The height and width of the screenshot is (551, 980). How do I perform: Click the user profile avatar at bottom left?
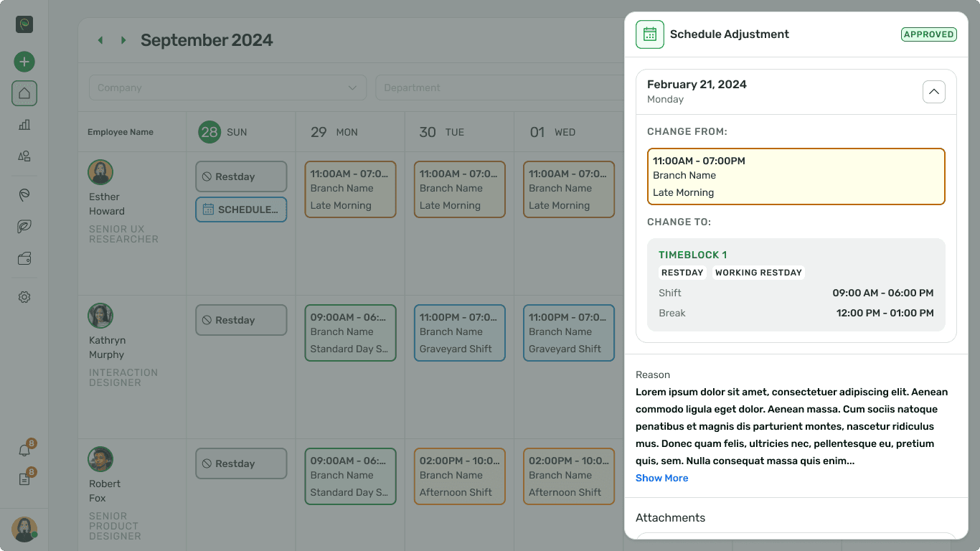[x=24, y=529]
